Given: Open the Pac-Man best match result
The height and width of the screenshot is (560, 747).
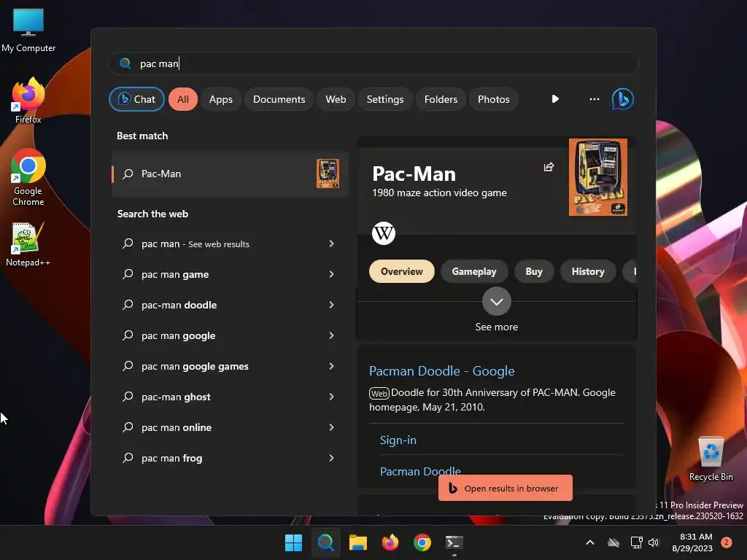Looking at the screenshot, I should [x=230, y=174].
